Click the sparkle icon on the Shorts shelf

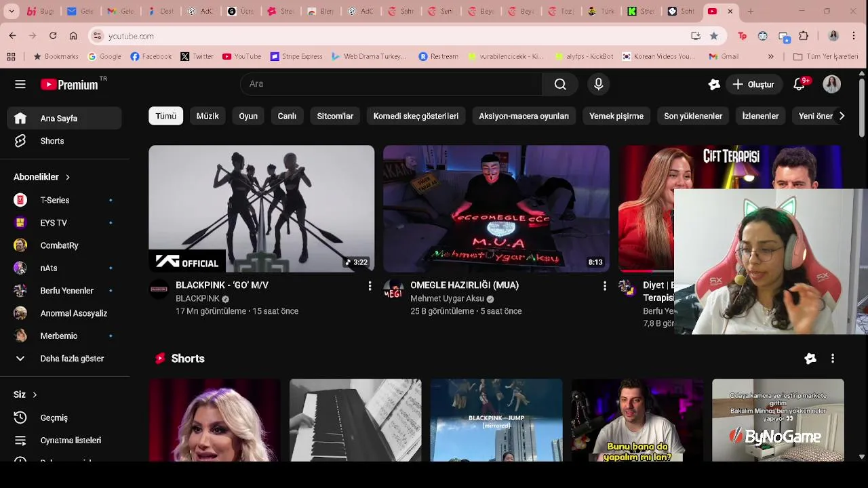[x=810, y=359]
